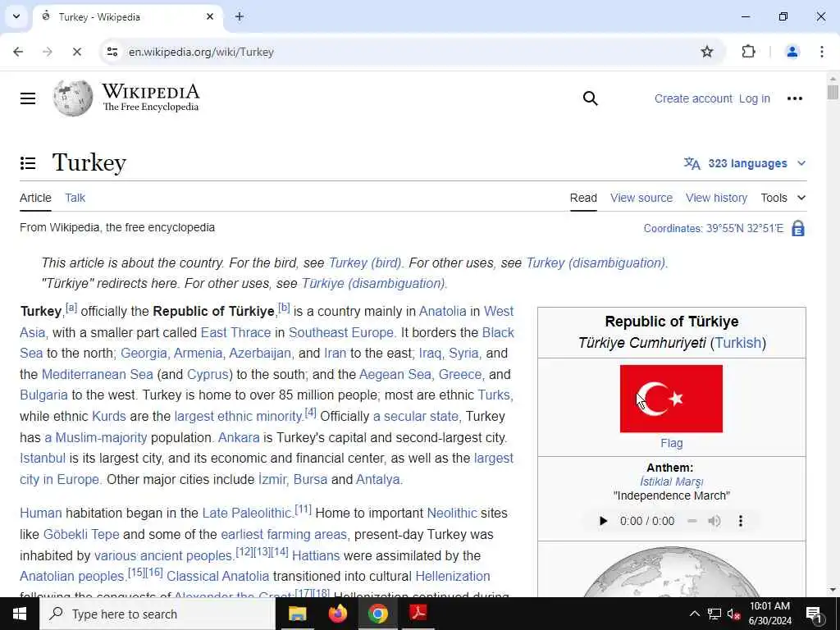
Task: Click the Create account link
Action: [693, 98]
